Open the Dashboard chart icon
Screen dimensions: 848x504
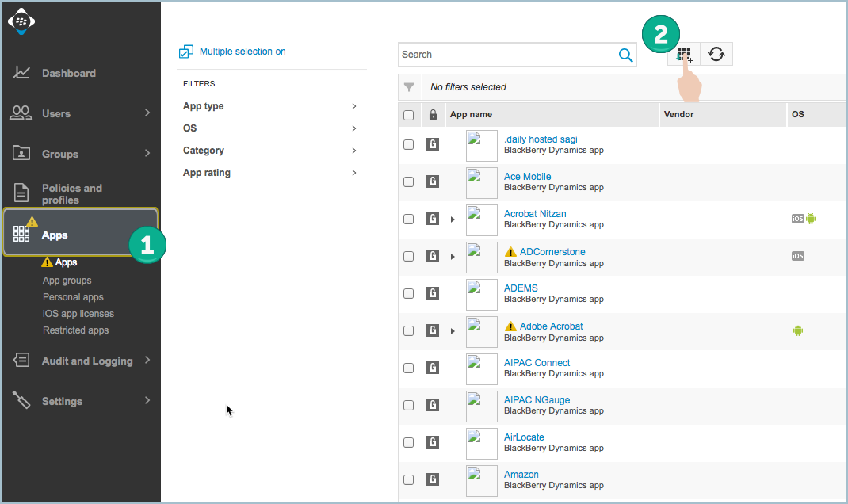point(21,72)
